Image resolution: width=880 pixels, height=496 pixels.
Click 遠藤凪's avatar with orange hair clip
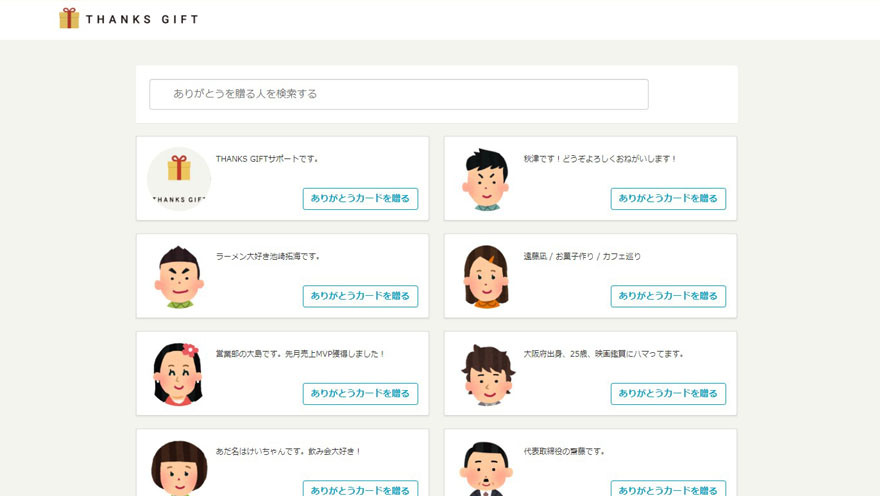(486, 276)
